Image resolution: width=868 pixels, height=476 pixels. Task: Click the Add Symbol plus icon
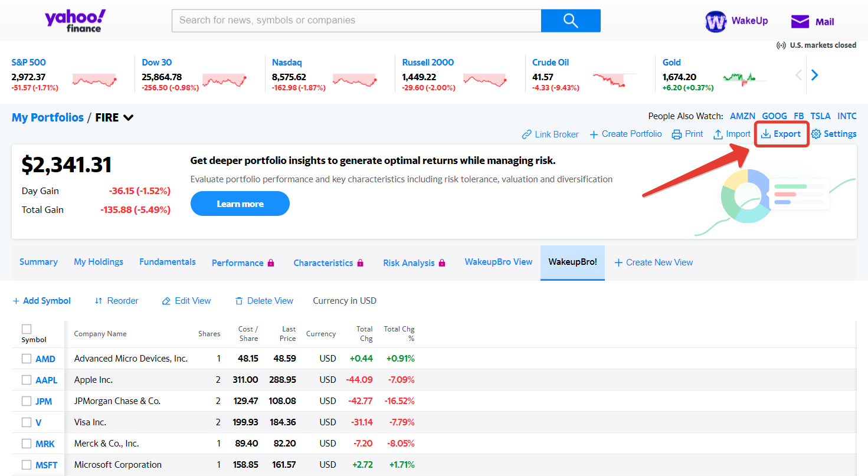click(x=16, y=301)
